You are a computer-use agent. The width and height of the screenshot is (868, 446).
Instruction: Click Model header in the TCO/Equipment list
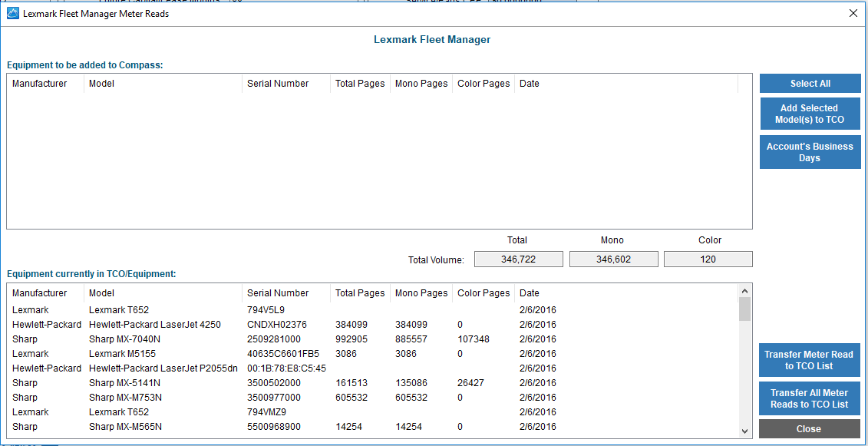coord(163,293)
